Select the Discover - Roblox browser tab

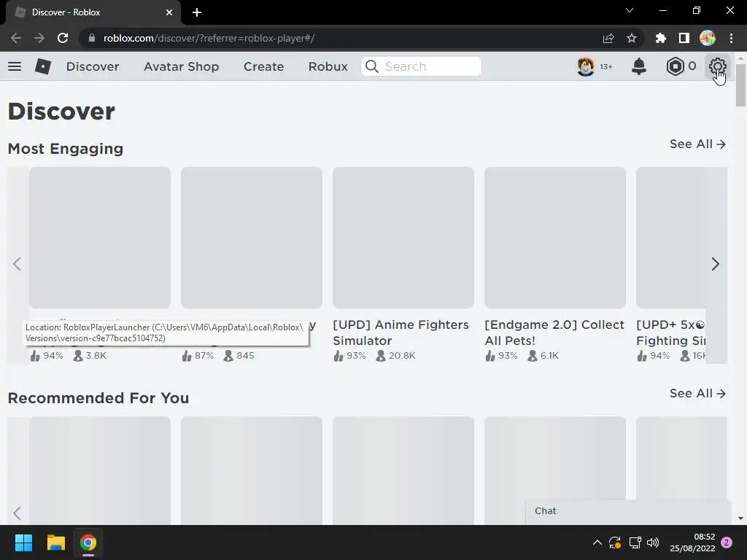point(93,12)
